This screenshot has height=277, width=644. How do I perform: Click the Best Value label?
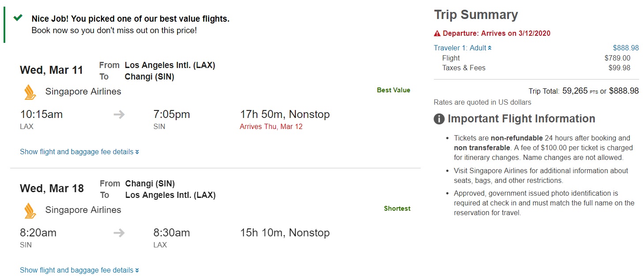tap(393, 90)
